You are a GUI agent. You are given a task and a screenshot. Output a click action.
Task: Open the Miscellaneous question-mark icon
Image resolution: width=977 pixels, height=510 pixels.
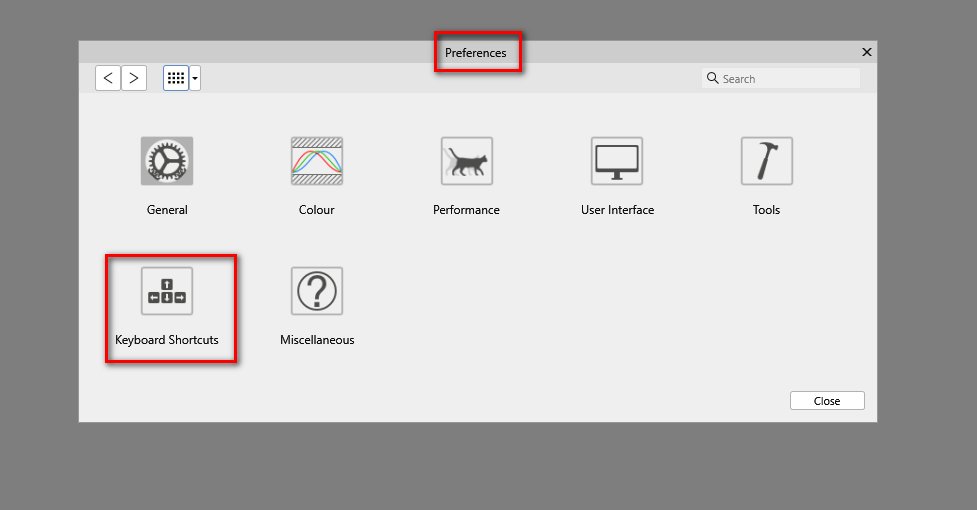click(x=317, y=291)
